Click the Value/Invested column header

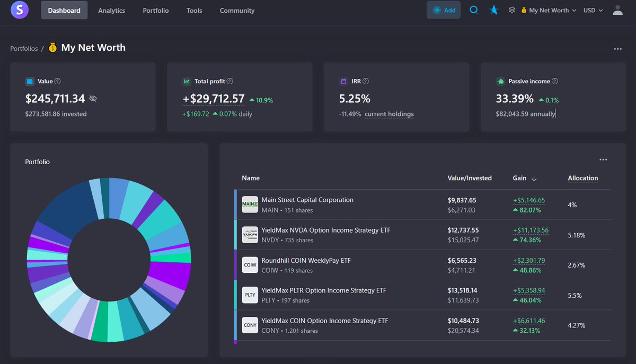coord(470,178)
